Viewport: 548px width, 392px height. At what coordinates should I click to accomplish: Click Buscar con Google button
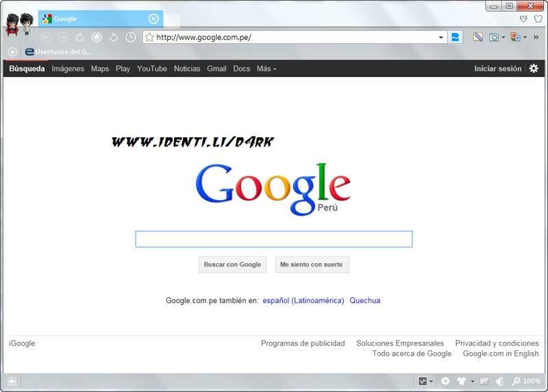(x=232, y=265)
